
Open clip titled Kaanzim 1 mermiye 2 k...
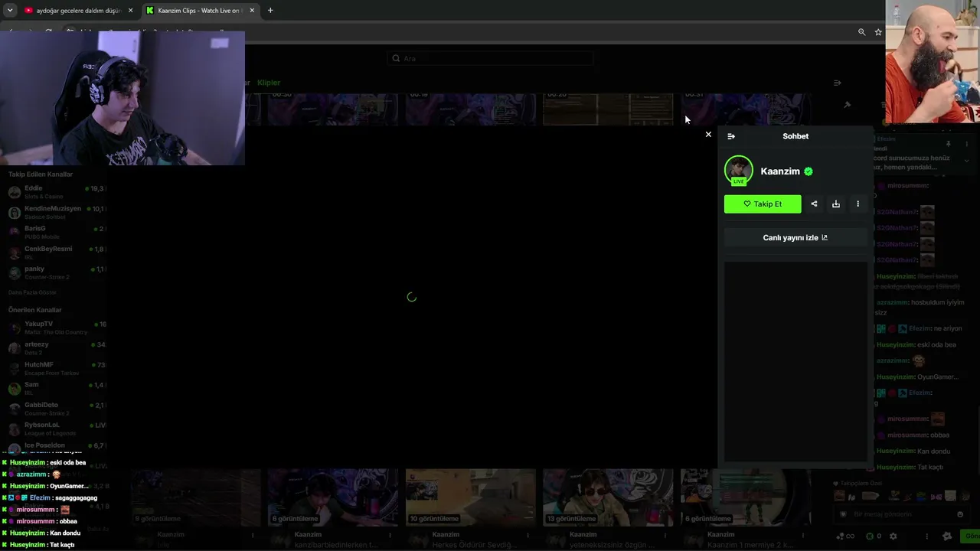[x=746, y=544]
